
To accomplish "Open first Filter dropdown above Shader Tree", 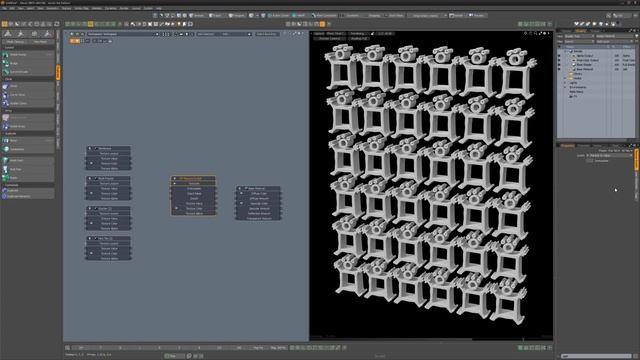I will coord(579,41).
